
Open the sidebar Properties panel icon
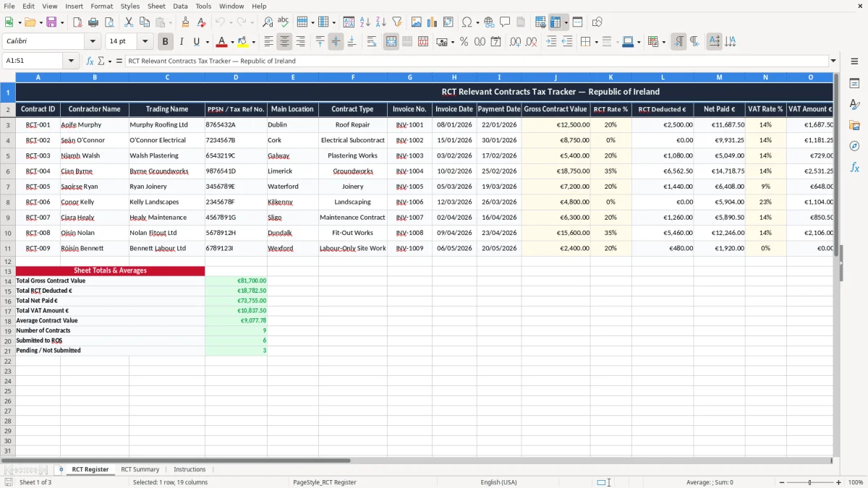coord(854,84)
